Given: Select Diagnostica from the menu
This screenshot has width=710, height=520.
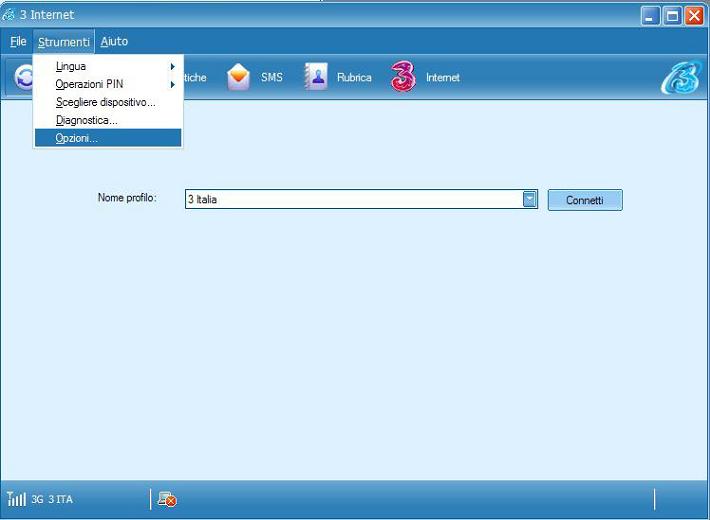Looking at the screenshot, I should [87, 120].
